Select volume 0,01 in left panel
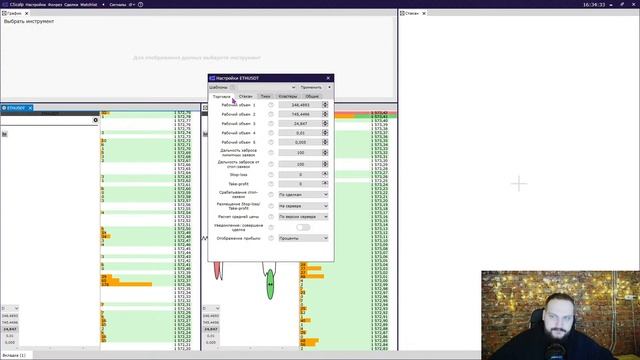 (x=10, y=336)
